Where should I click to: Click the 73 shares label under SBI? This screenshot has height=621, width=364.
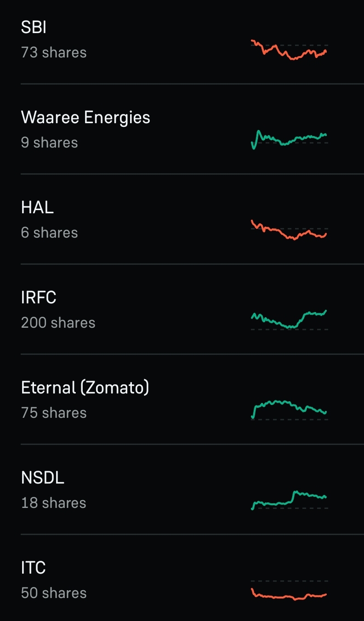pyautogui.click(x=54, y=52)
